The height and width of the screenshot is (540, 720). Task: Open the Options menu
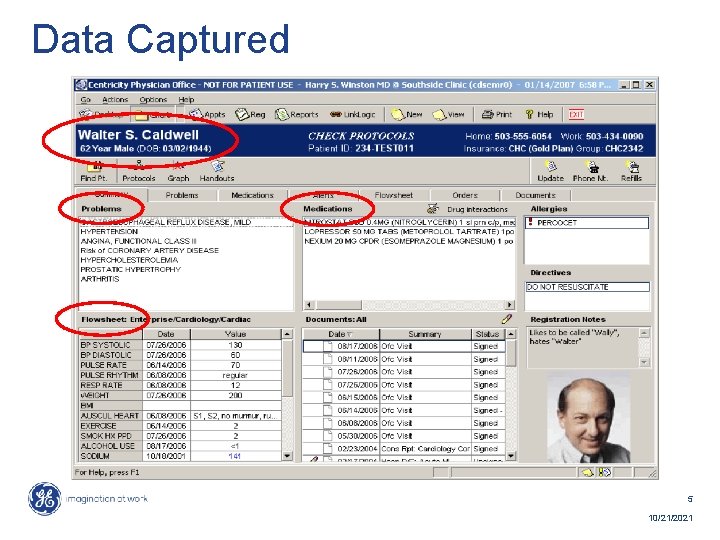pos(153,100)
